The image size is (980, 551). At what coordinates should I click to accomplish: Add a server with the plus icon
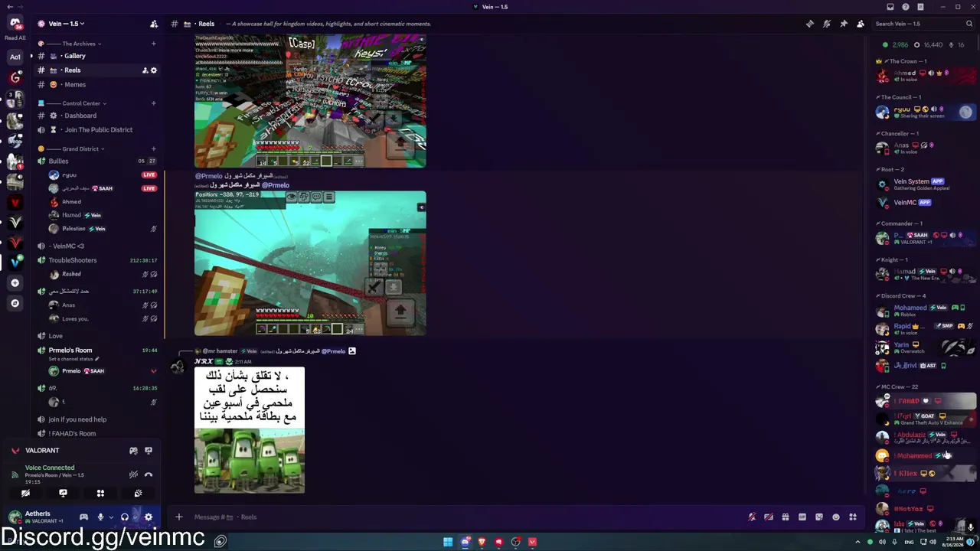pos(15,283)
